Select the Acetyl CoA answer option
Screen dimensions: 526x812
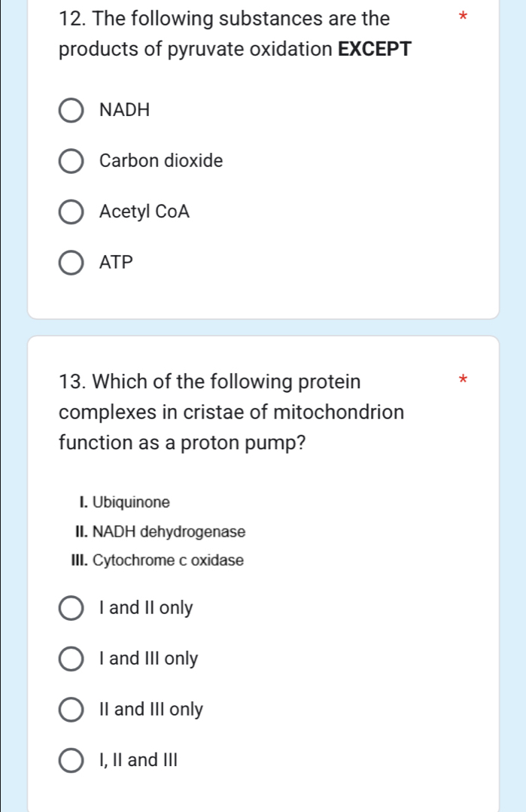pos(71,212)
